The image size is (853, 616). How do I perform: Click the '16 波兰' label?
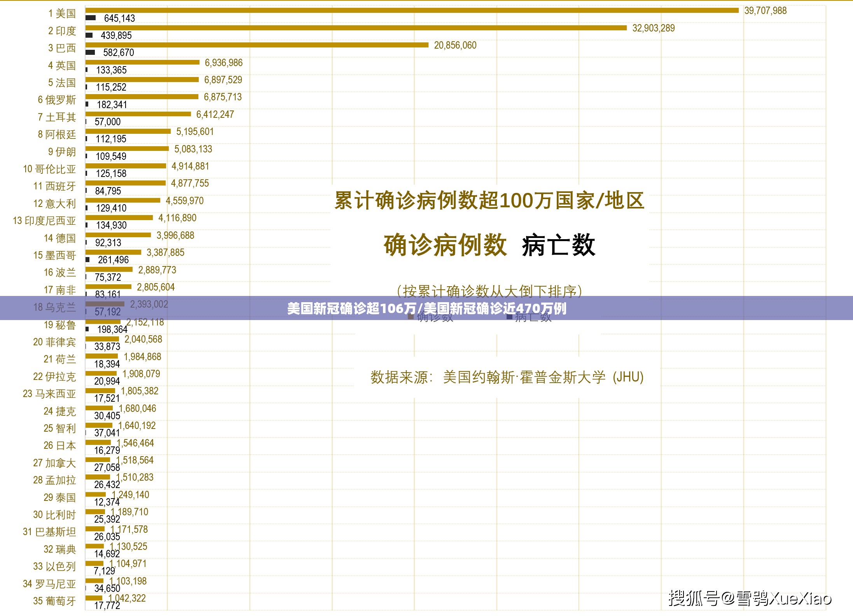[x=59, y=272]
